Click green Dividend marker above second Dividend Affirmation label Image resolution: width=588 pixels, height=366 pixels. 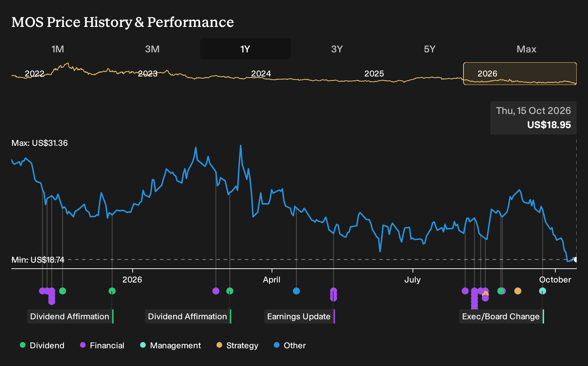coord(230,291)
